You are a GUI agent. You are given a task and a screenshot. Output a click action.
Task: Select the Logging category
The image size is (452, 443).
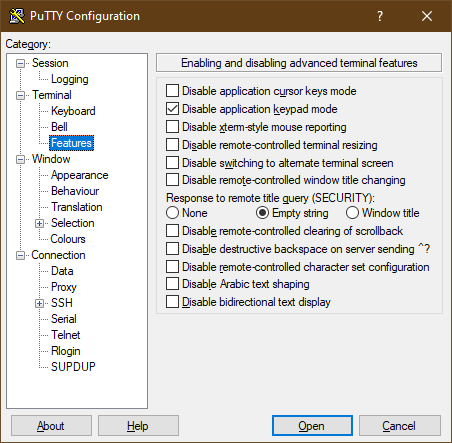click(x=70, y=79)
